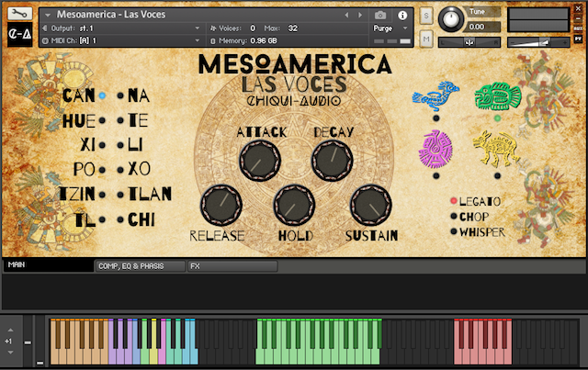This screenshot has width=588, height=370.
Task: Choose the purple circular glyph icon
Action: coord(435,147)
